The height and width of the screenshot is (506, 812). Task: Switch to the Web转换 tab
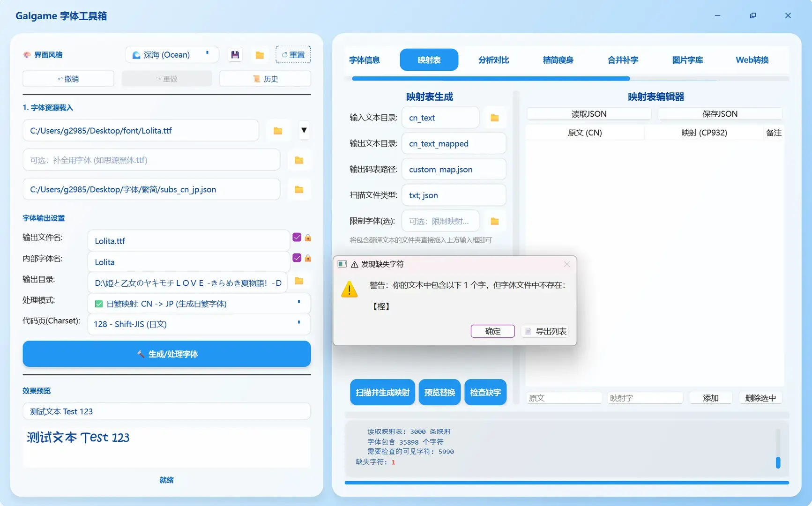(x=752, y=60)
